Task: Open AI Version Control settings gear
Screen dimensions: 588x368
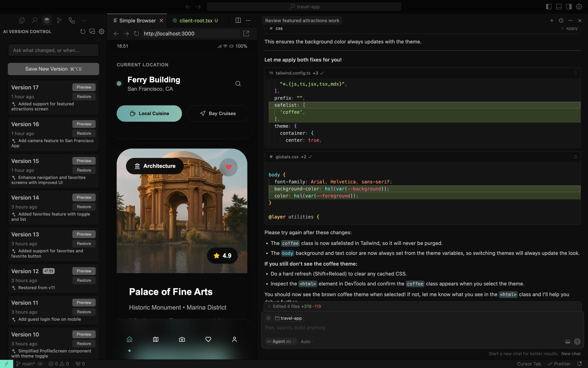Action: coord(101,32)
